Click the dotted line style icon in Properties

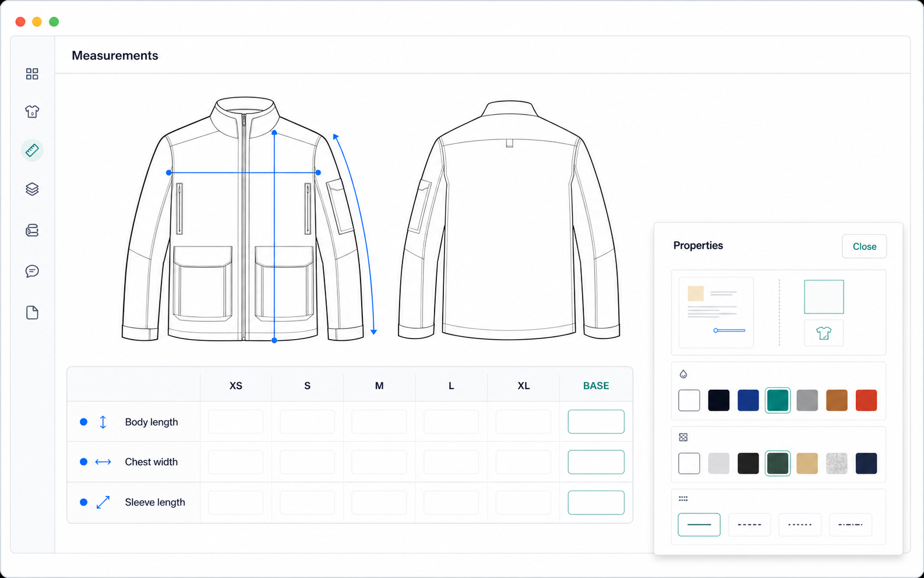tap(683, 499)
